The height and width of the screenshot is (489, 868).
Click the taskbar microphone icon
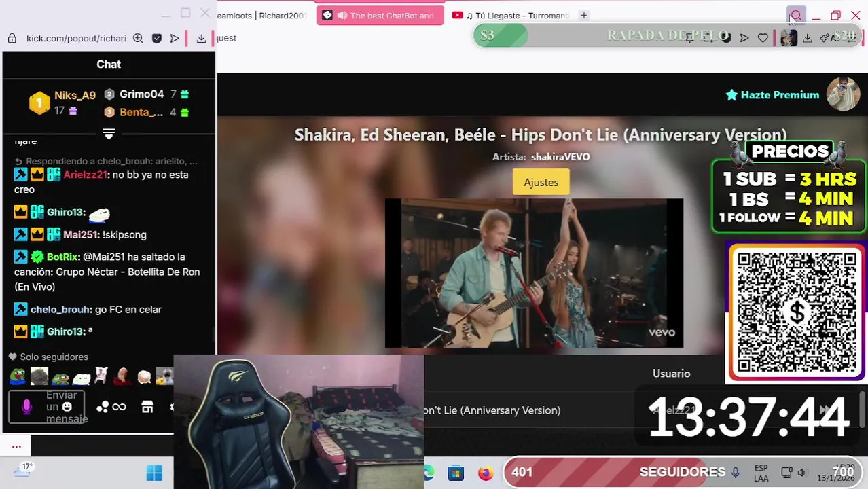click(735, 472)
